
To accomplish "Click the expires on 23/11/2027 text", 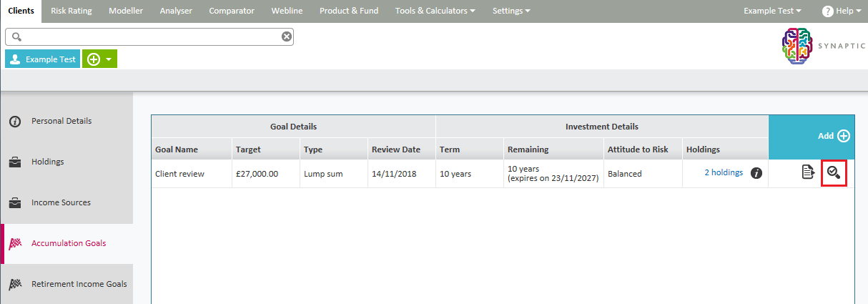I will click(x=553, y=179).
